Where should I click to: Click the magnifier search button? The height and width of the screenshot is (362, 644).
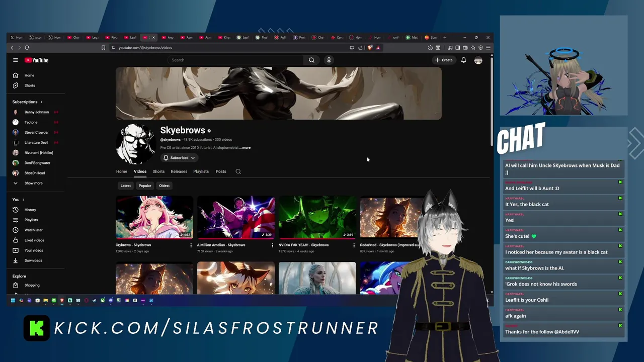311,60
